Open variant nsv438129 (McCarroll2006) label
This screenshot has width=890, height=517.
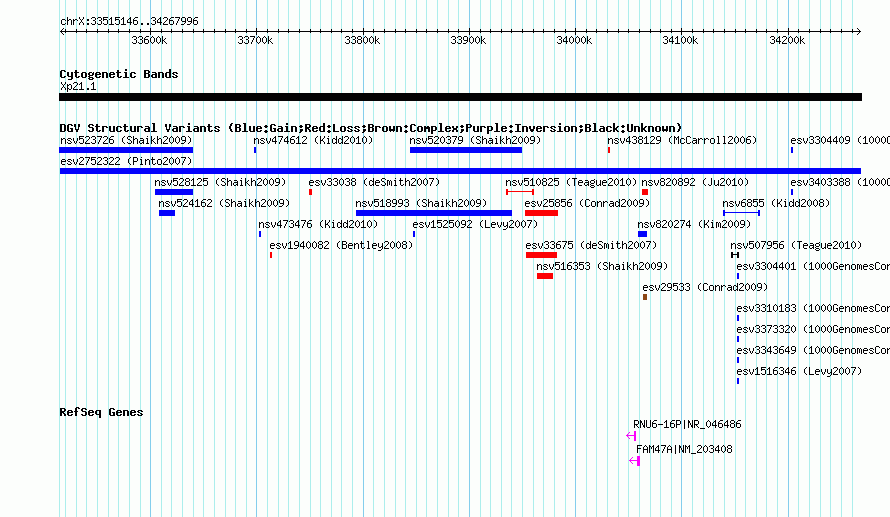[682, 140]
